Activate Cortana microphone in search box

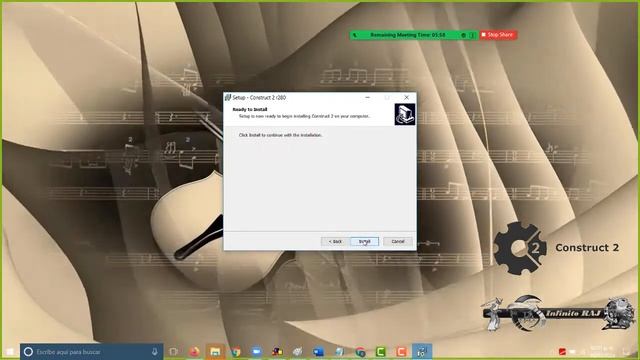tap(155, 351)
